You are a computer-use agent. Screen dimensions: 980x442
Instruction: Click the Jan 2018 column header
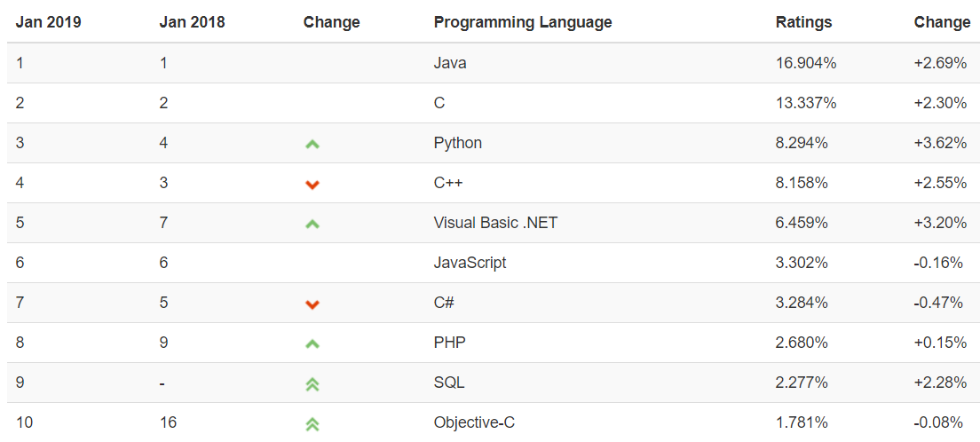[192, 22]
